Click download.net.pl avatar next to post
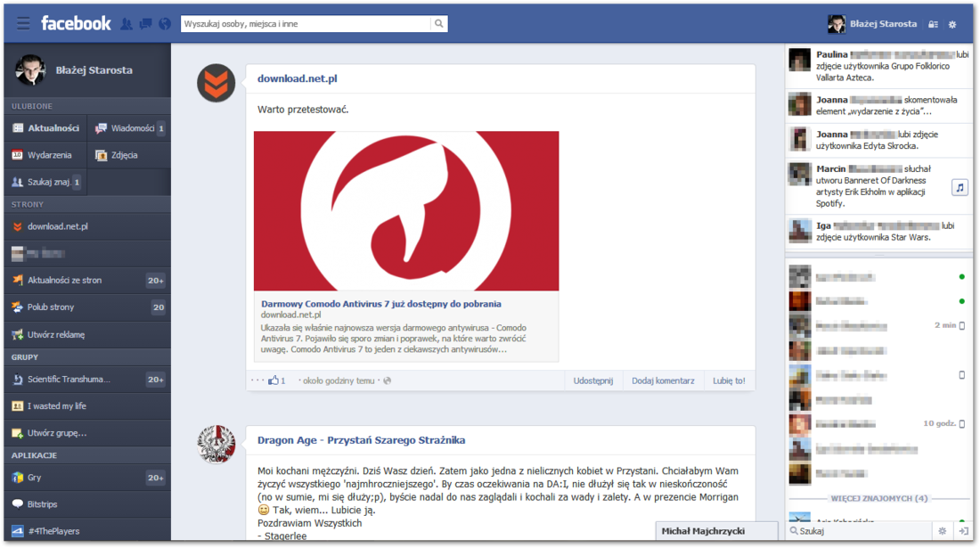980x548 pixels. coord(216,83)
